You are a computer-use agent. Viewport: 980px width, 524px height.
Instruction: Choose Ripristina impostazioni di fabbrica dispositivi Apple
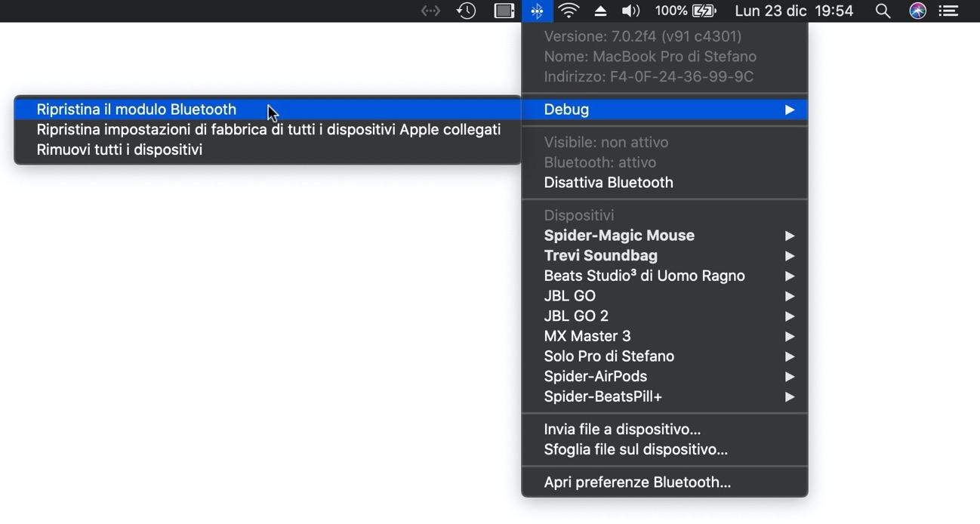click(x=267, y=130)
